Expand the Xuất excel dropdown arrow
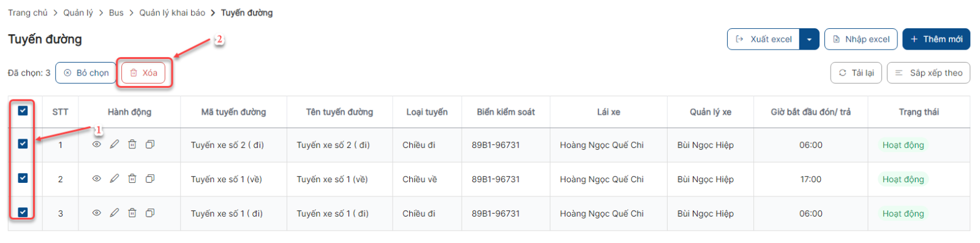Screen dimensions: 980x243 point(809,39)
